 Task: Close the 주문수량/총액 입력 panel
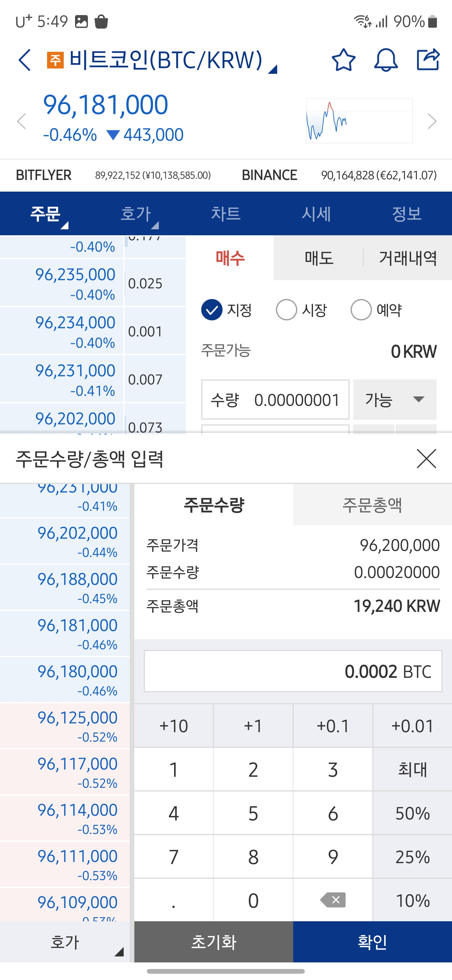tap(427, 458)
